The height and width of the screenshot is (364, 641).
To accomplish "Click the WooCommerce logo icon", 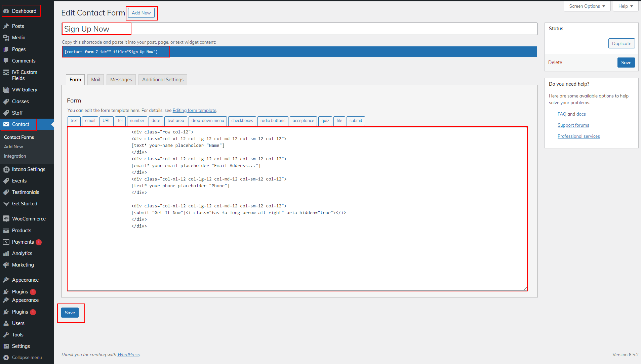I will 6,219.
